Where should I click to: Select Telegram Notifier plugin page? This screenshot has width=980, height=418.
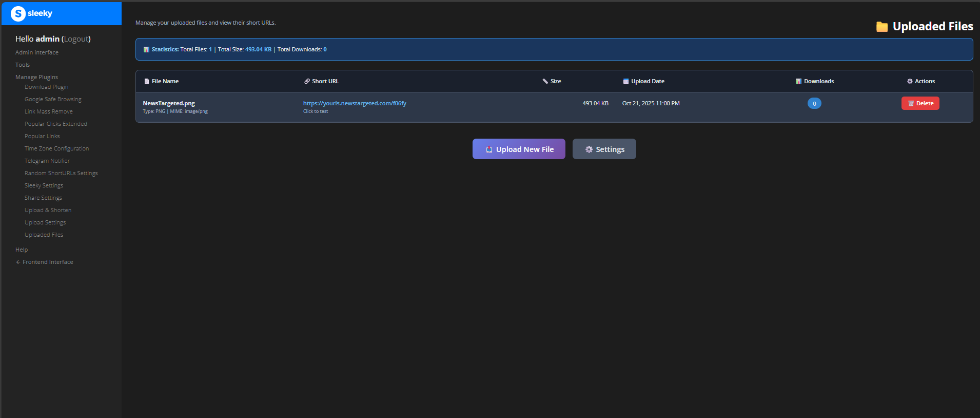pos(47,161)
